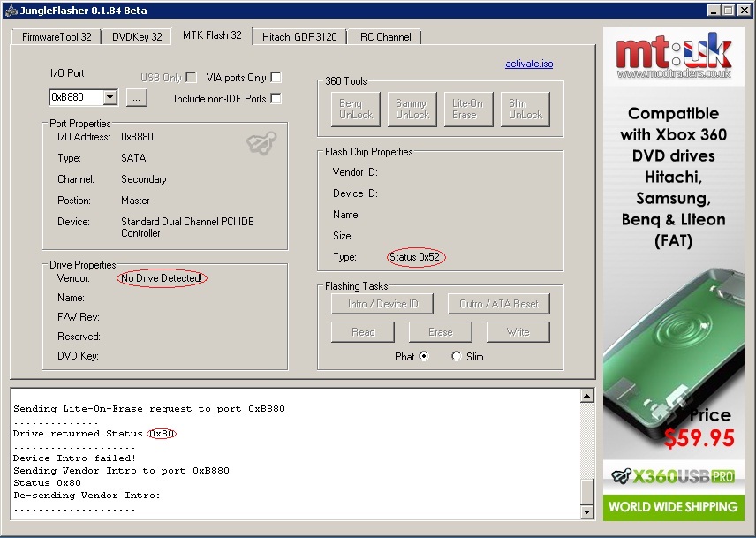Enable VIA ports Only checkbox
Viewport: 756px width, 538px height.
coord(276,77)
